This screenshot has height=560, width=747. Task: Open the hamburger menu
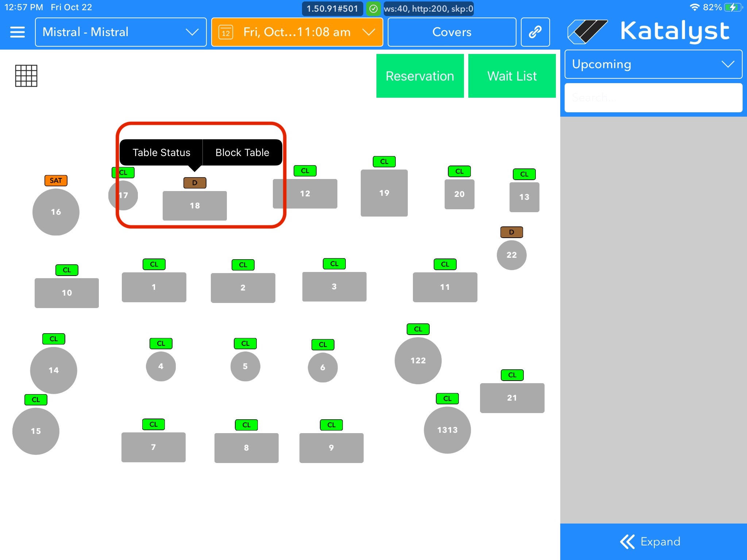point(17,32)
